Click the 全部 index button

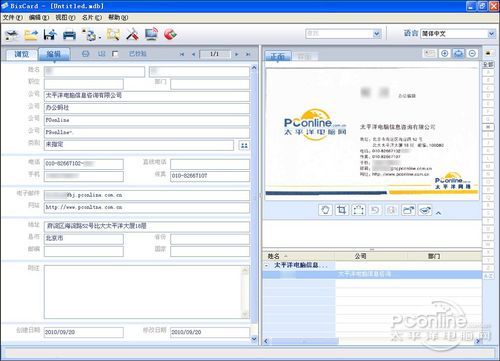(x=488, y=65)
